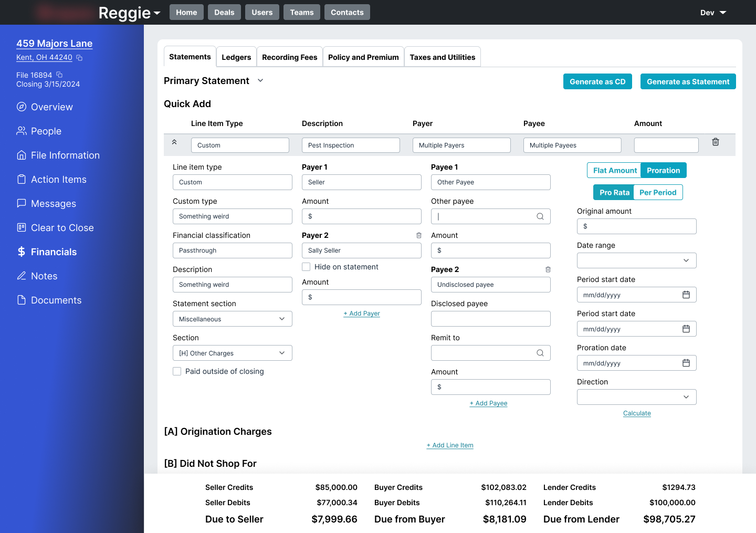Click the Payer 1 Seller field
Screen dimensions: 756x533
(362, 182)
